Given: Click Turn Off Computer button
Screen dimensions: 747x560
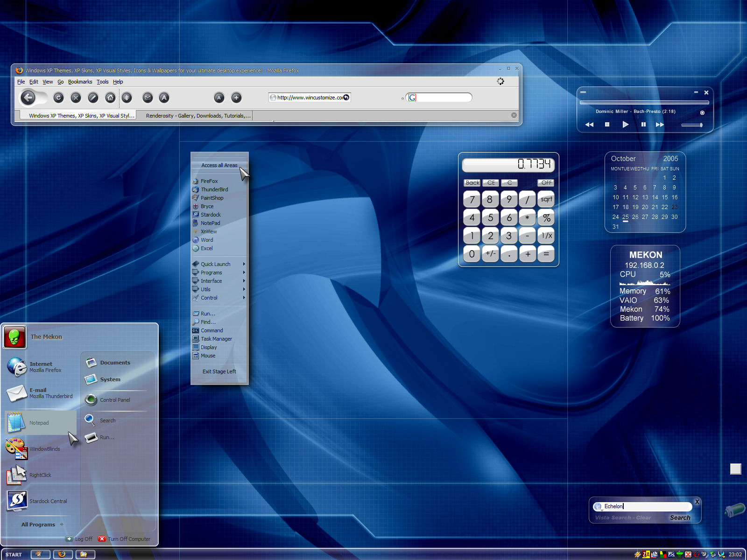Looking at the screenshot, I should point(125,539).
